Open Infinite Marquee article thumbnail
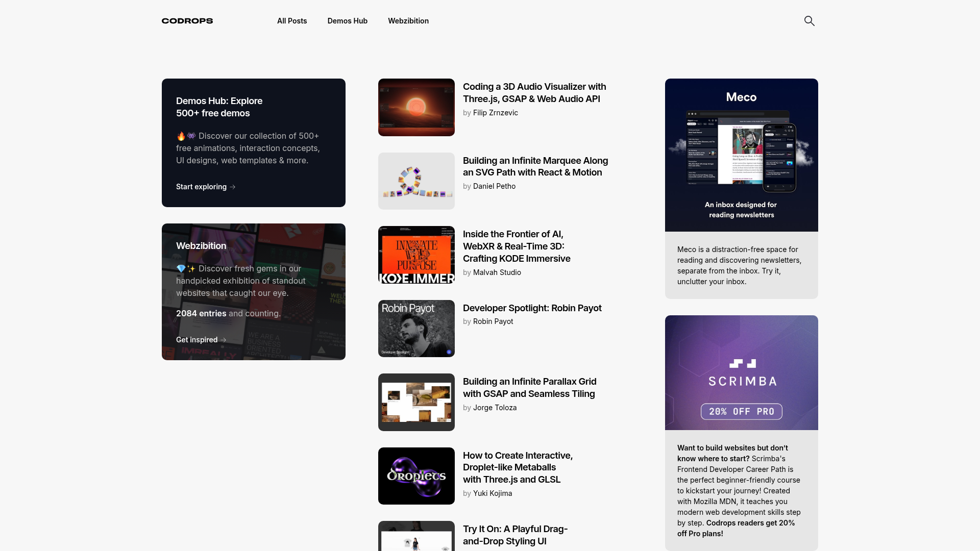Screen dimensions: 980x551 tap(416, 181)
